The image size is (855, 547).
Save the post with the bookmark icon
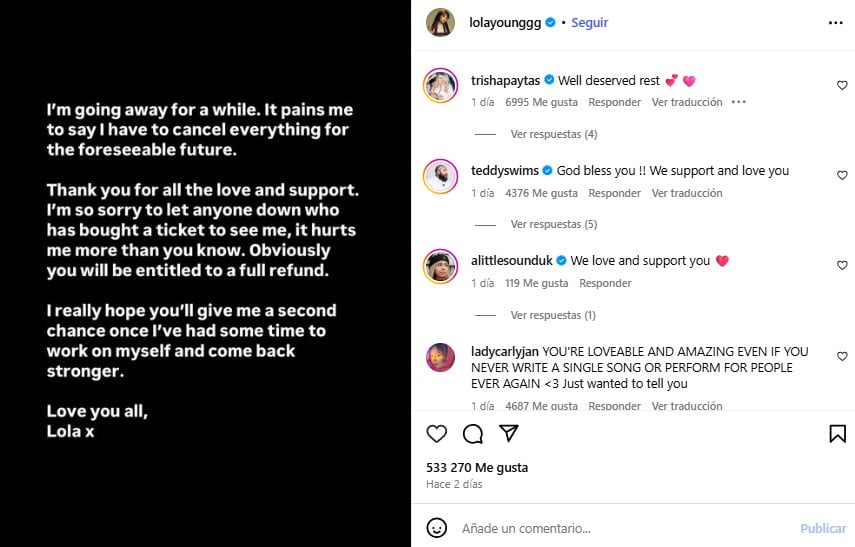(838, 434)
